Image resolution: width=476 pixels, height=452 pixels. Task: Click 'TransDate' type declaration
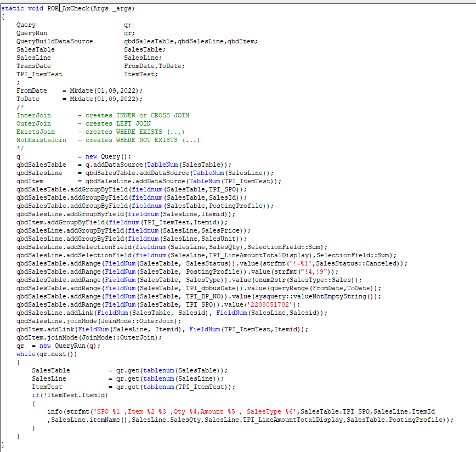[33, 66]
